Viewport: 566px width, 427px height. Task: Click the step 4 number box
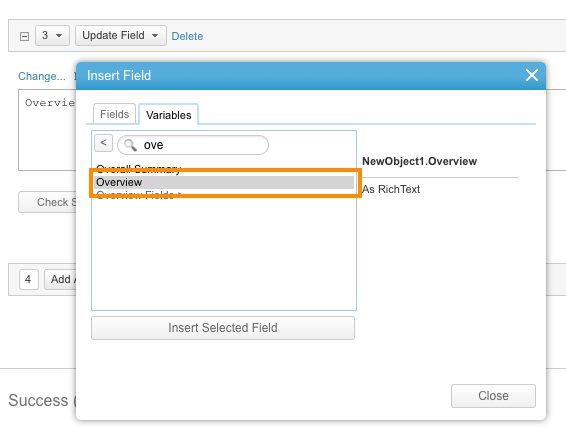click(29, 279)
